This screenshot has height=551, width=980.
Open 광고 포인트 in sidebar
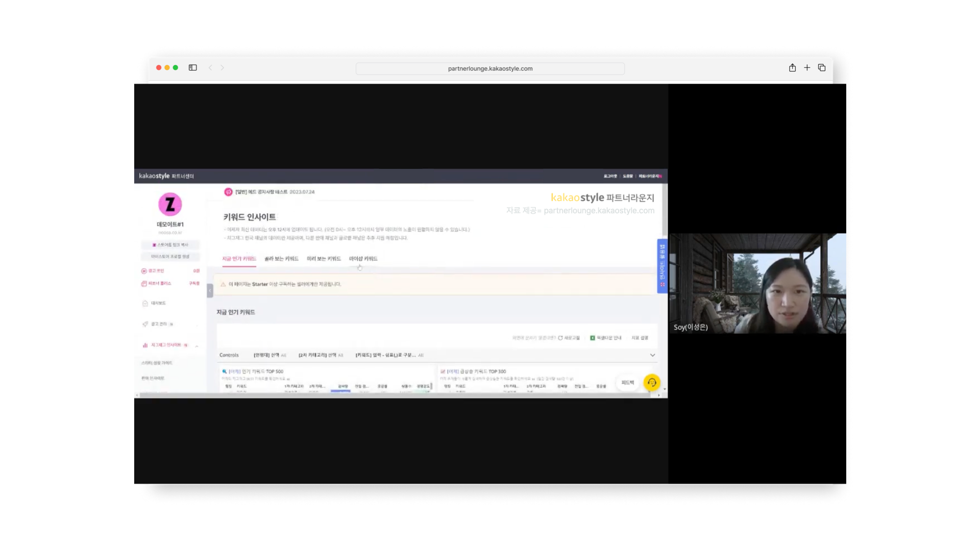pyautogui.click(x=170, y=271)
